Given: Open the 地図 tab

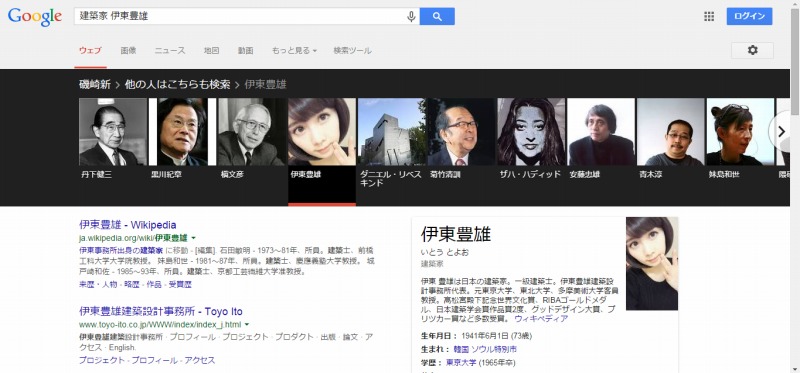Looking at the screenshot, I should point(211,51).
